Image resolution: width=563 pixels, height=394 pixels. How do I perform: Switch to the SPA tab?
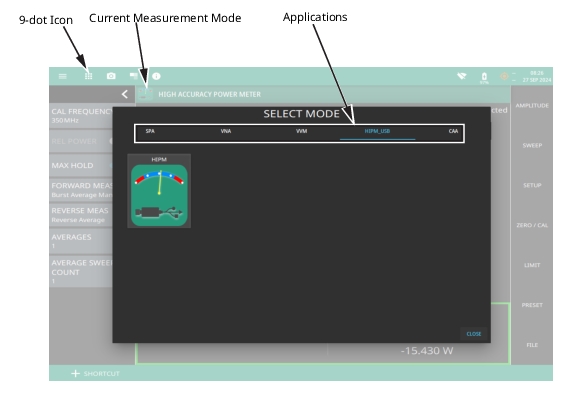point(150,131)
